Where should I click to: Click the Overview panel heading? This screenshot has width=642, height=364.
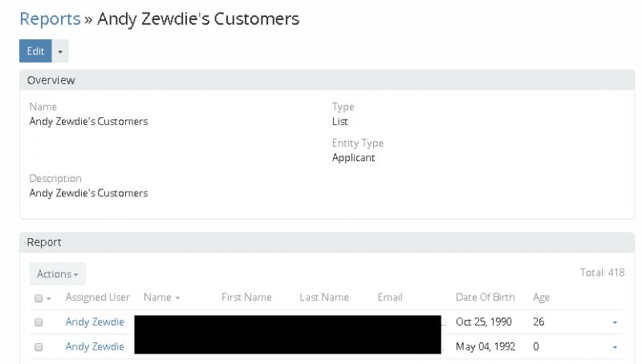tap(51, 80)
